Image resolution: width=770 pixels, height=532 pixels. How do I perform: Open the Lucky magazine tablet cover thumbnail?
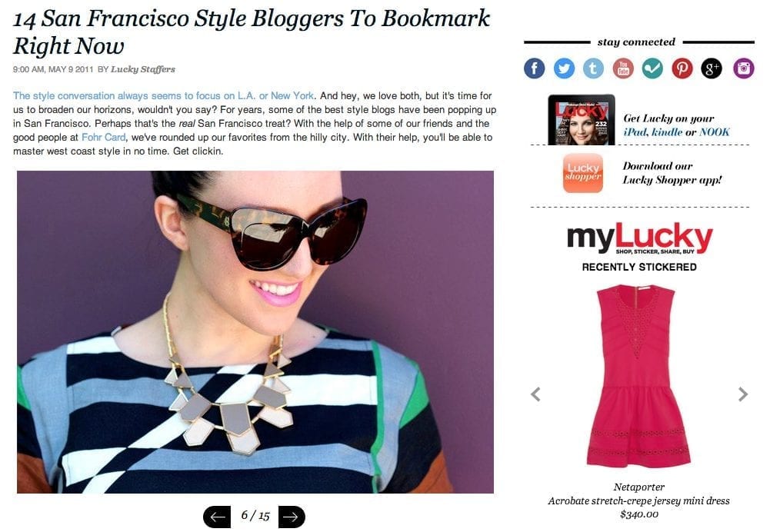(x=582, y=119)
